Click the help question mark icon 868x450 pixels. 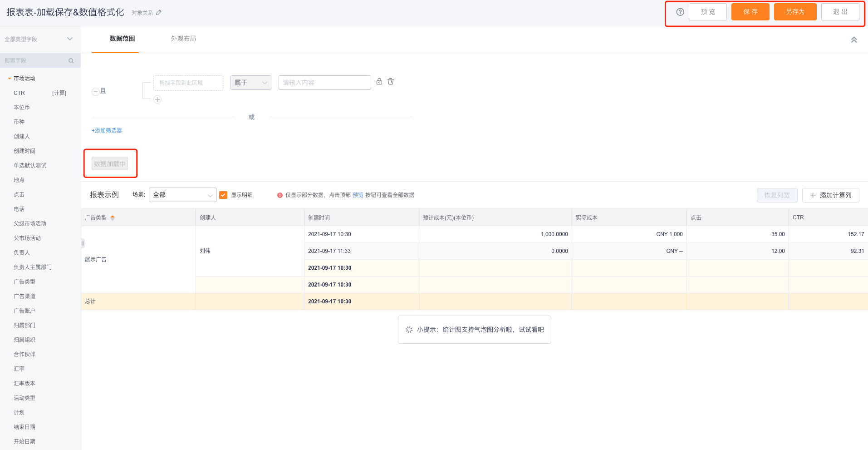680,12
